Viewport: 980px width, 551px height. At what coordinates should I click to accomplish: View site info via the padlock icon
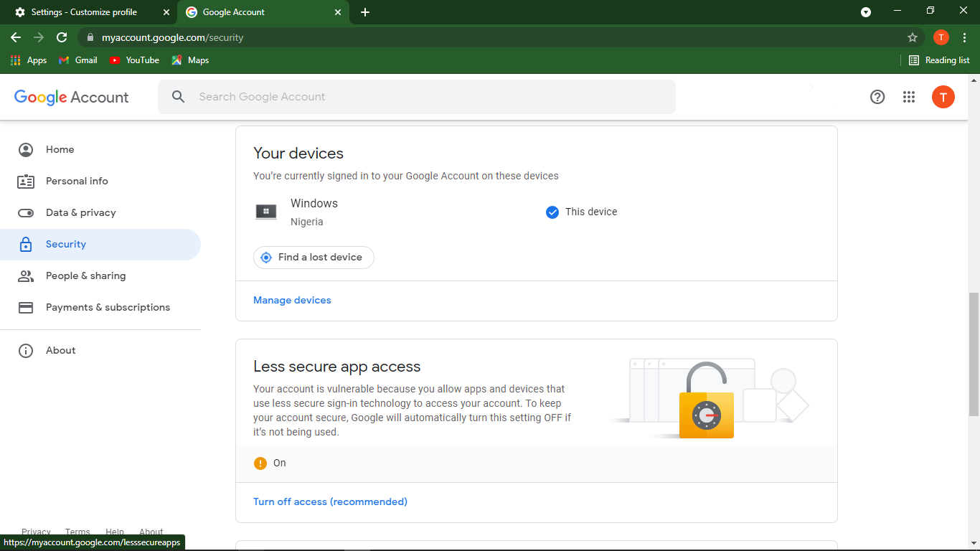pyautogui.click(x=90, y=37)
